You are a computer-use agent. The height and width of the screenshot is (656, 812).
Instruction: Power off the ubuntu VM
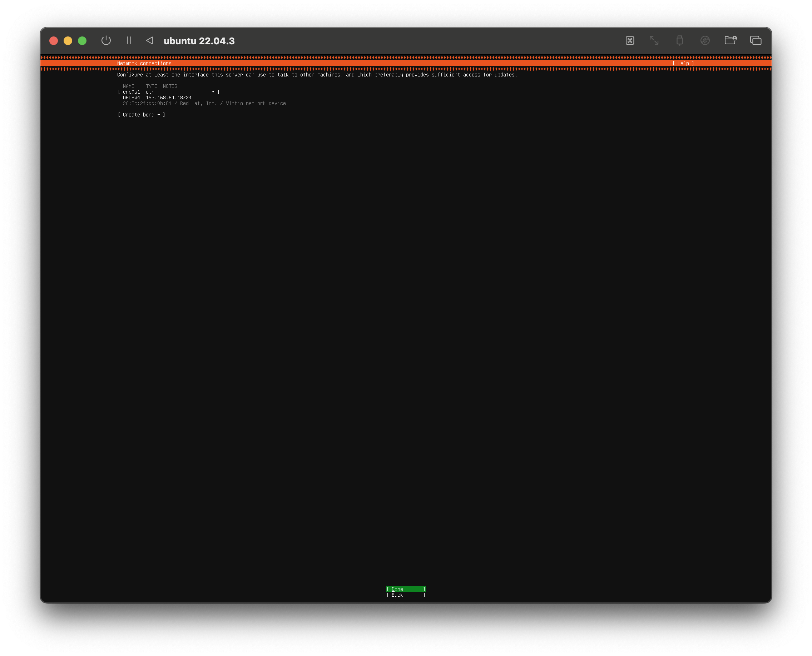106,40
